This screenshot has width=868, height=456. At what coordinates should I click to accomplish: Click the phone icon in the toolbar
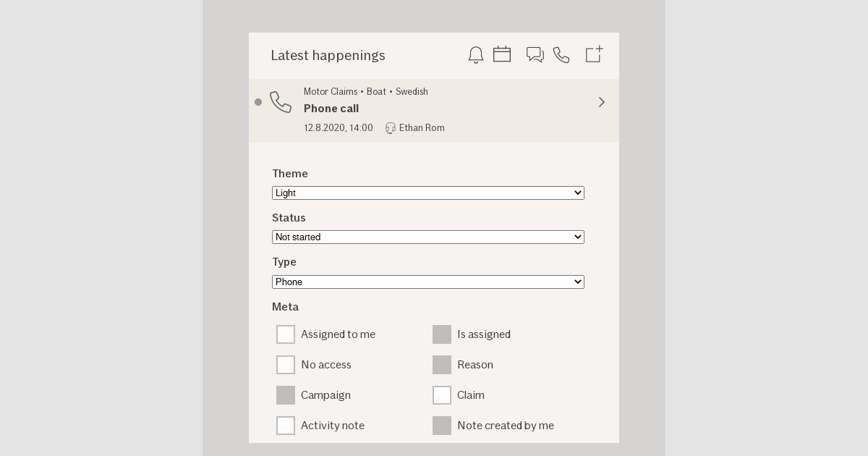coord(562,54)
